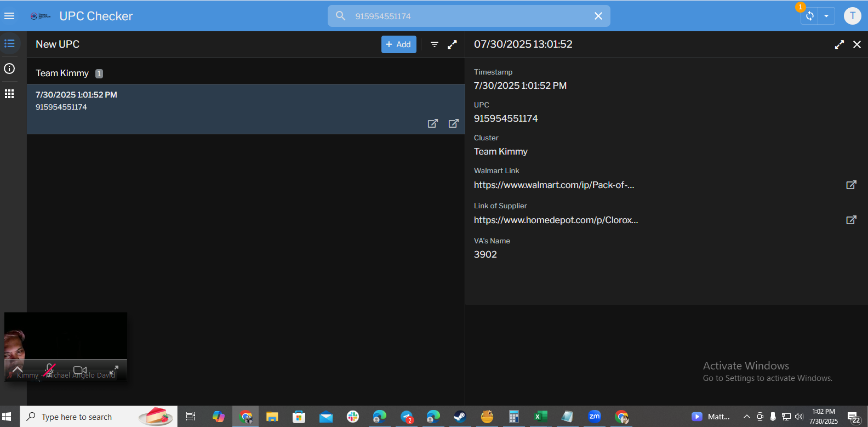The image size is (868, 427).
Task: Open the user profile avatar T
Action: 852,16
